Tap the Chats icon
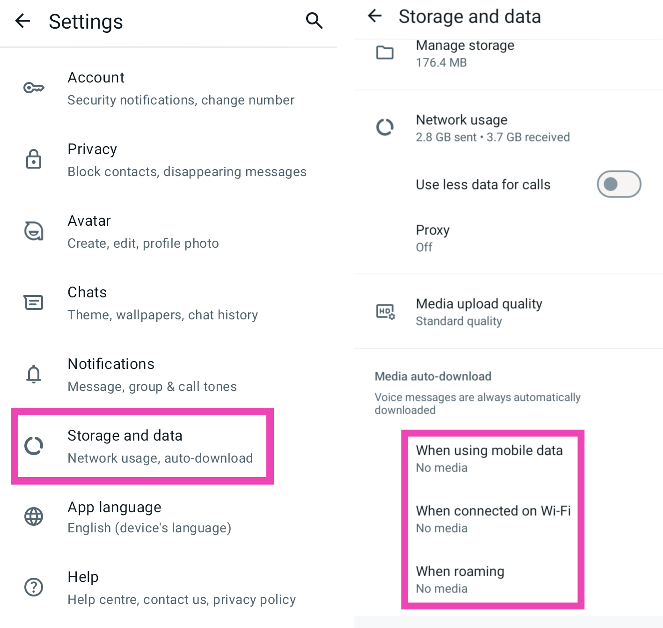 coord(33,302)
